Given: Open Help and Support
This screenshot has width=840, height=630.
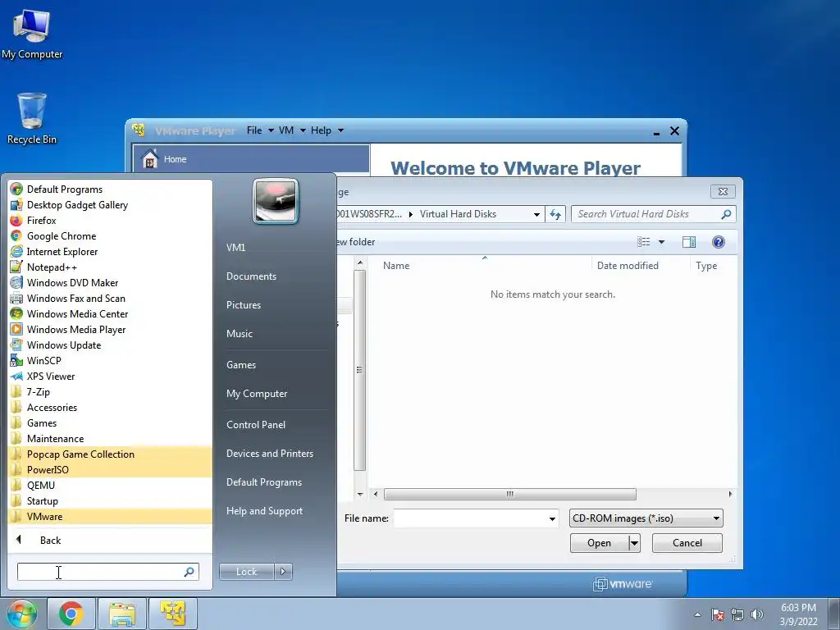Looking at the screenshot, I should [x=264, y=511].
